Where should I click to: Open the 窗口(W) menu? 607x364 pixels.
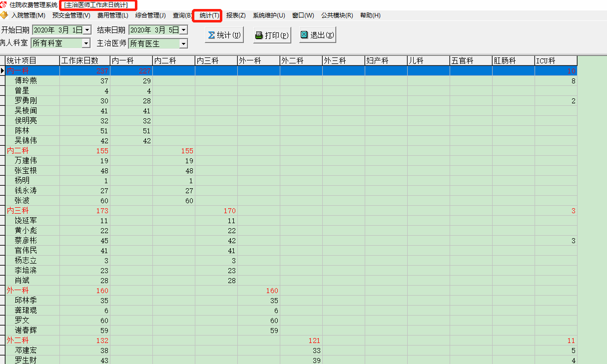click(x=303, y=15)
